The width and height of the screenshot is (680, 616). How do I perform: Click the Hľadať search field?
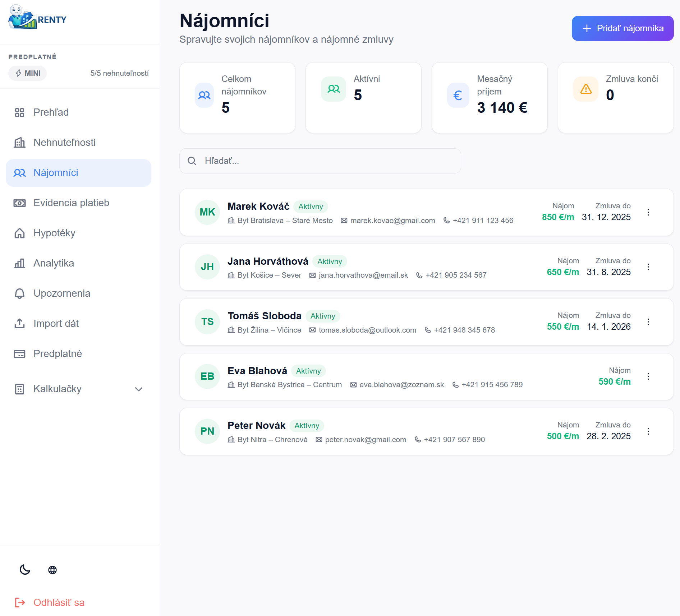320,161
